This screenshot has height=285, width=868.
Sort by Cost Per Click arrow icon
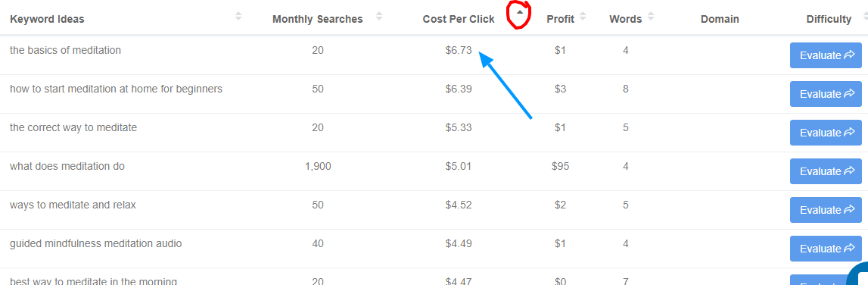pyautogui.click(x=519, y=12)
